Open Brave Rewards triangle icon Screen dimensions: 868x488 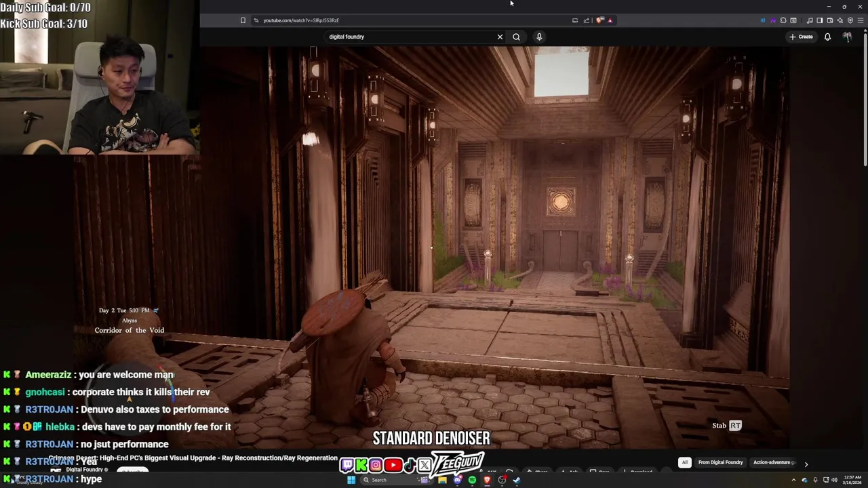click(x=610, y=20)
